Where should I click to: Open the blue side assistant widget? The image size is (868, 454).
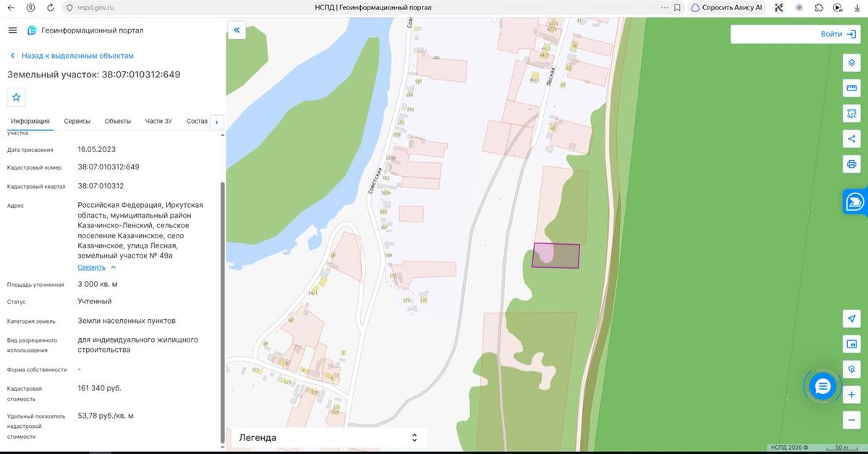856,201
